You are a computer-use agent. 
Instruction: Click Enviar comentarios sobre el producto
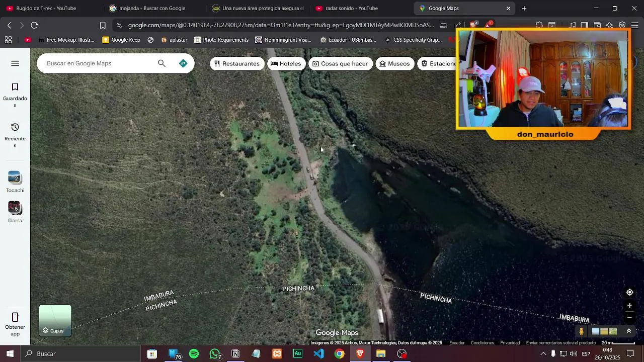[560, 343]
